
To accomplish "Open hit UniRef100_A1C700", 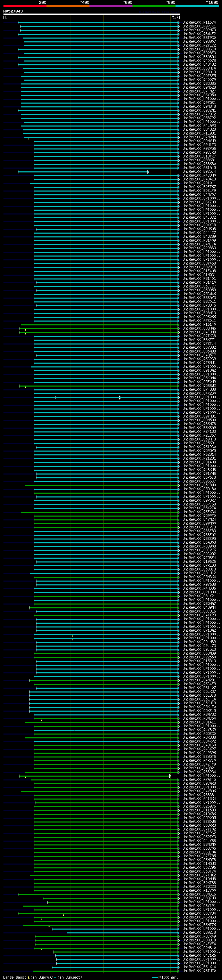I will point(199,891).
